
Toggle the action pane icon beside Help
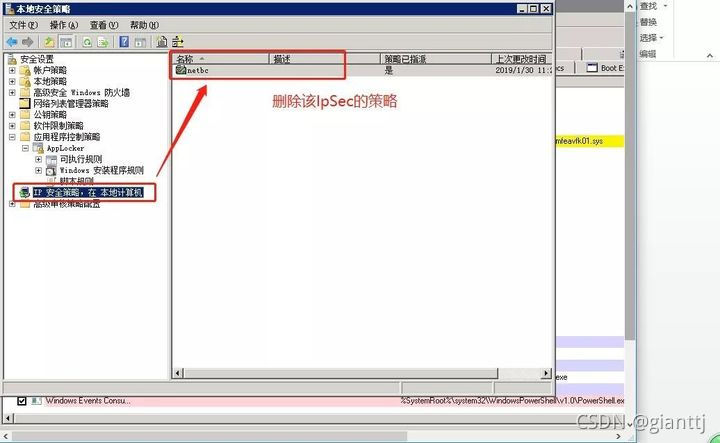click(140, 42)
